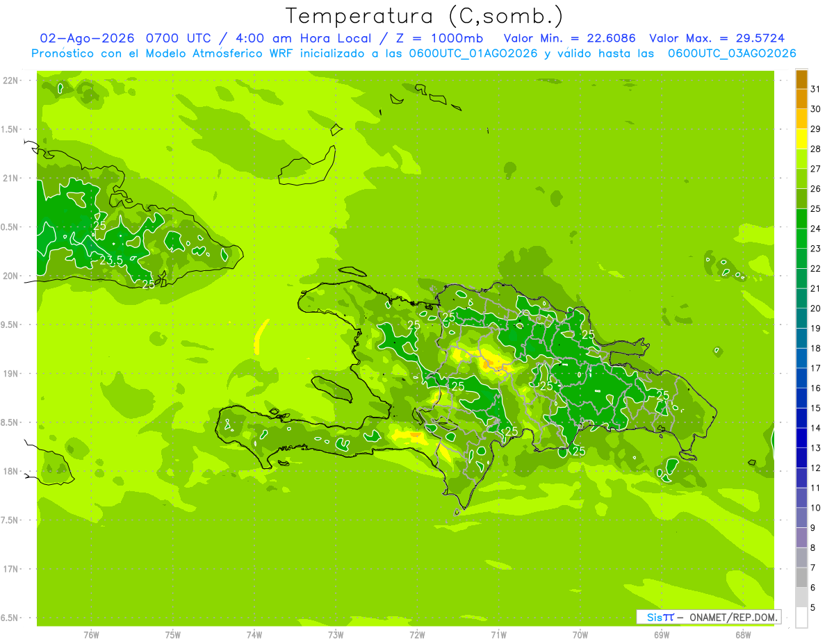Screen dimensions: 834x644
Task: Click the legend scale value "27"
Action: coord(815,169)
